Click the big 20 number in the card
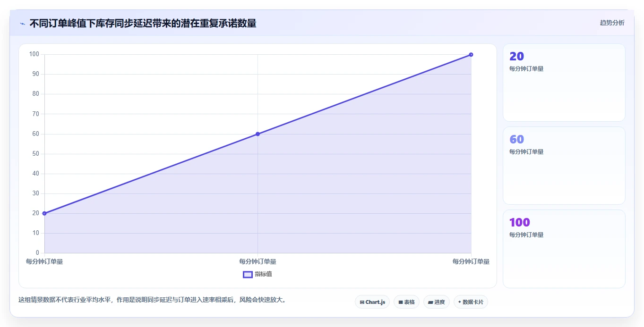Viewport: 644px width, 327px height. tap(516, 56)
